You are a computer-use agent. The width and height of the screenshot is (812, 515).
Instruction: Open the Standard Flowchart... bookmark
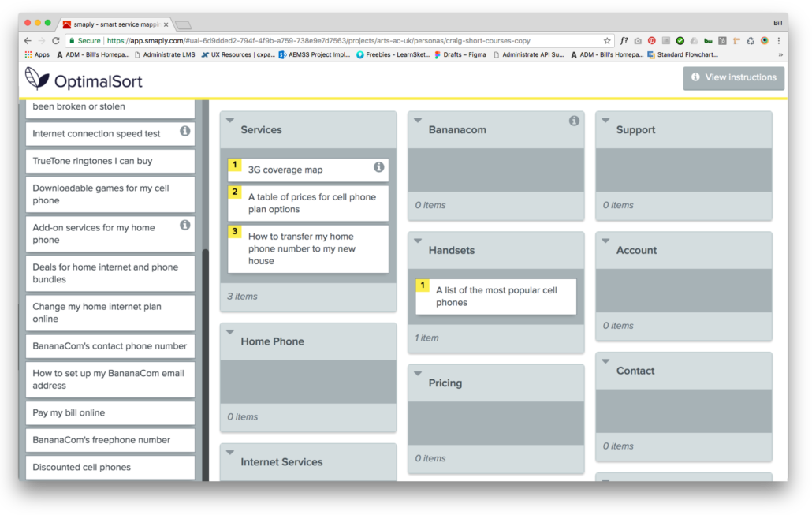tap(683, 54)
